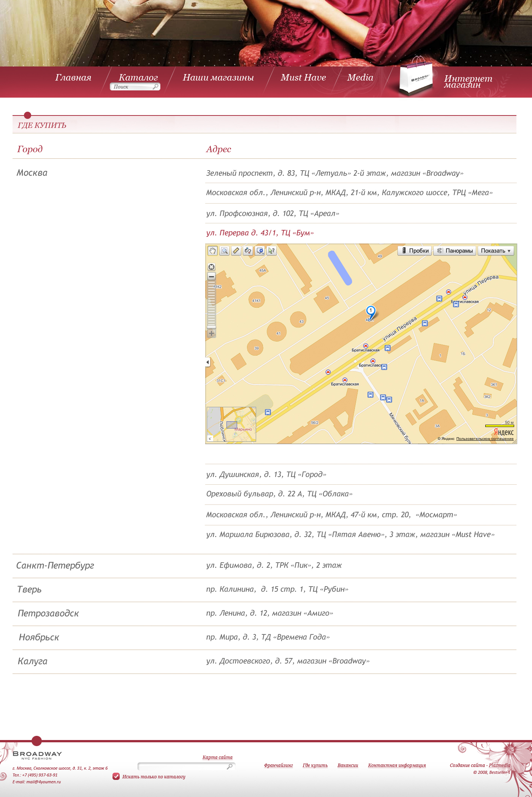The height and width of the screenshot is (797, 532).
Task: Select the «Мосмарт» МКАД 47-й км address
Action: [x=331, y=515]
